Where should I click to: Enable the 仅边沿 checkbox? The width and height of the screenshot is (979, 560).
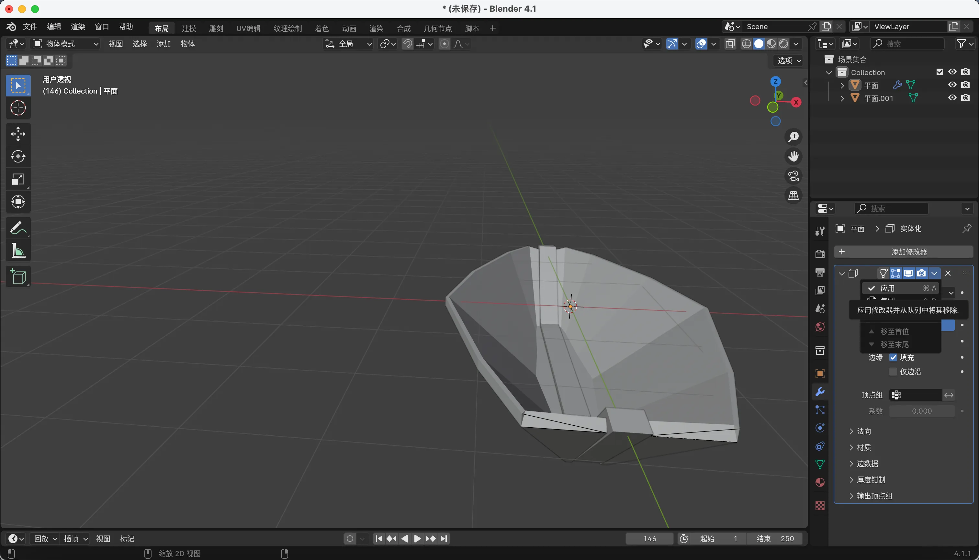(893, 372)
